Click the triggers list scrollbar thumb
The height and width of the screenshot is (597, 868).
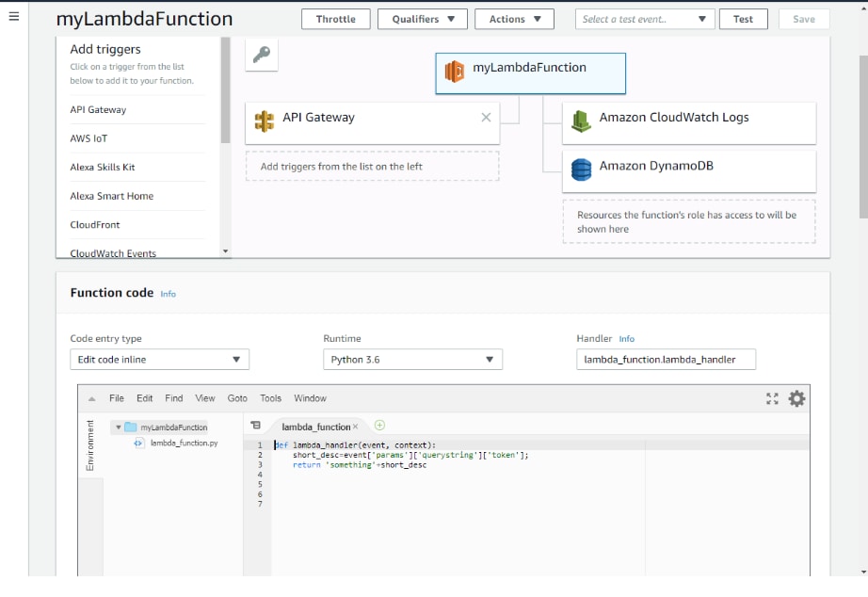click(225, 90)
